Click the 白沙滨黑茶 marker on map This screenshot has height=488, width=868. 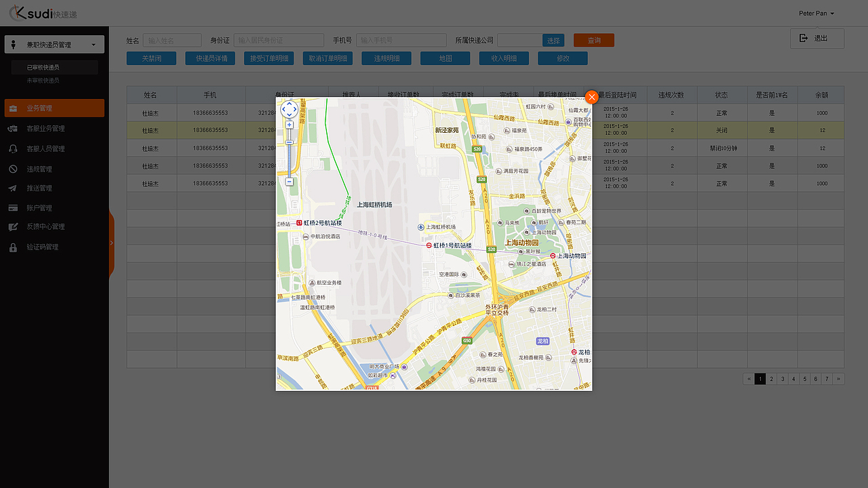[450, 296]
